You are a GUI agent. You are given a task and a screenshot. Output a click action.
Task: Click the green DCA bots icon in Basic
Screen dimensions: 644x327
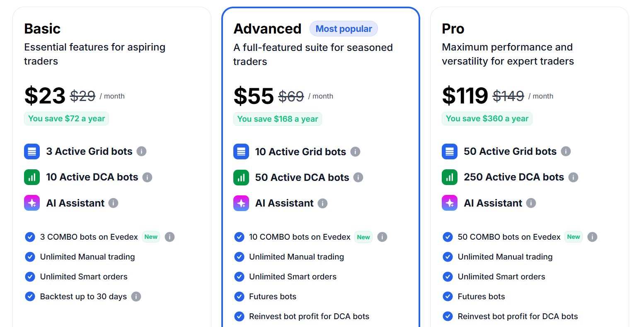click(x=32, y=177)
